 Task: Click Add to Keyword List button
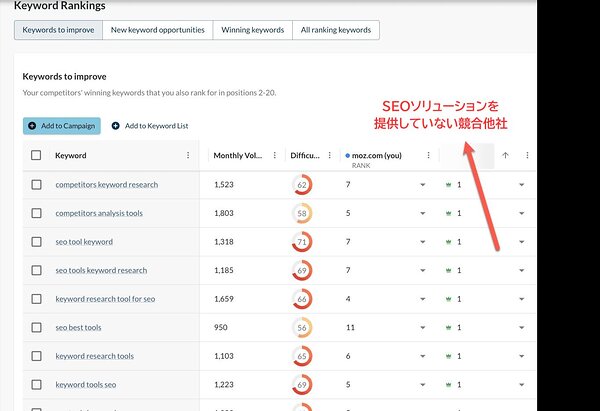(150, 126)
